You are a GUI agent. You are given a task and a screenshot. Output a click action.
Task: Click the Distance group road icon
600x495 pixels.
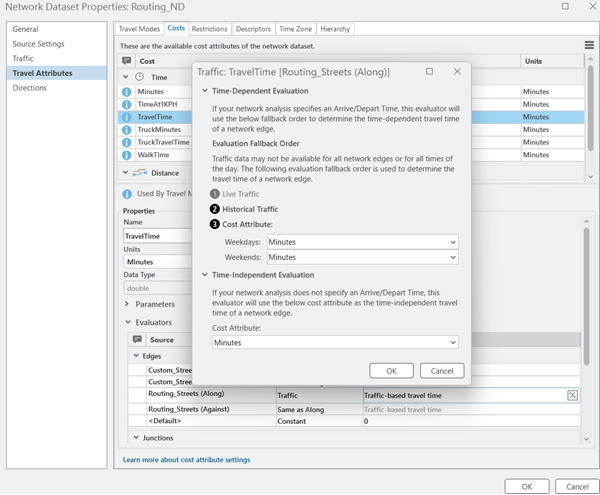pyautogui.click(x=140, y=173)
